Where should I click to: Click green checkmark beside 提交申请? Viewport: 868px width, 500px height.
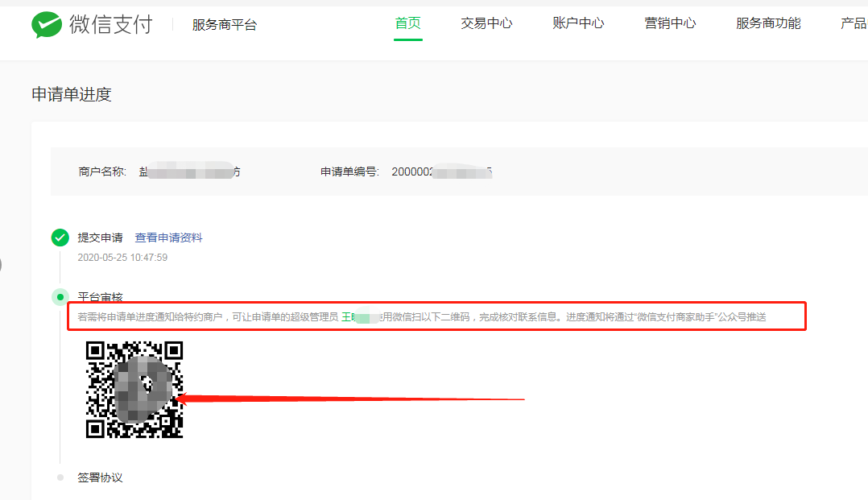[60, 238]
